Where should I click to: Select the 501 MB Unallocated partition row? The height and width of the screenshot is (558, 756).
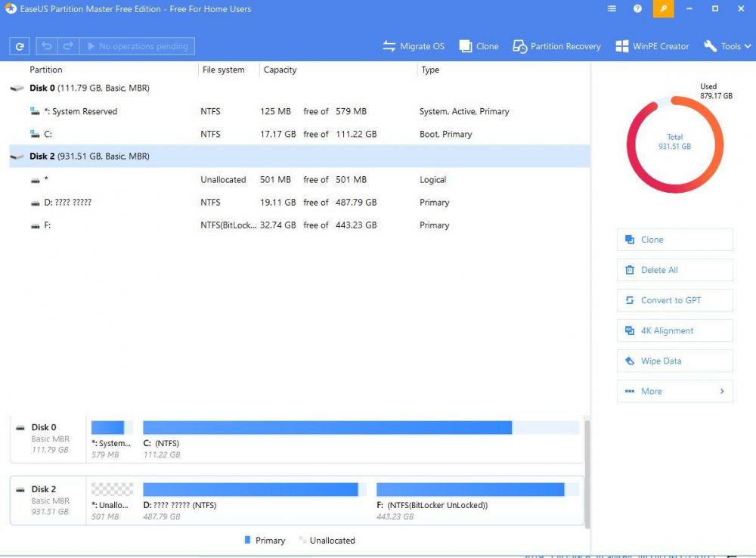pos(299,179)
